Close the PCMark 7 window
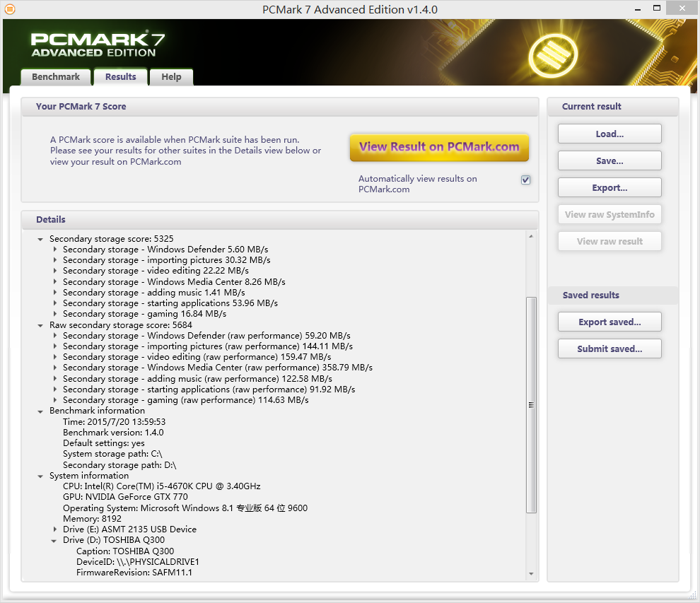The image size is (700, 603). click(682, 8)
